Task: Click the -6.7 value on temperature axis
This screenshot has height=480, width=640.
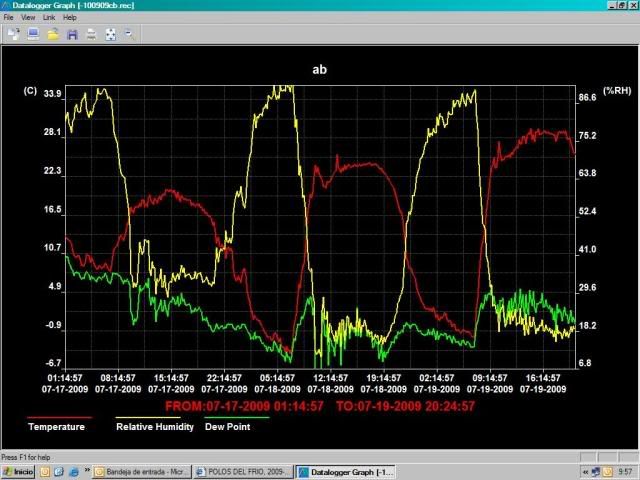Action: [53, 363]
